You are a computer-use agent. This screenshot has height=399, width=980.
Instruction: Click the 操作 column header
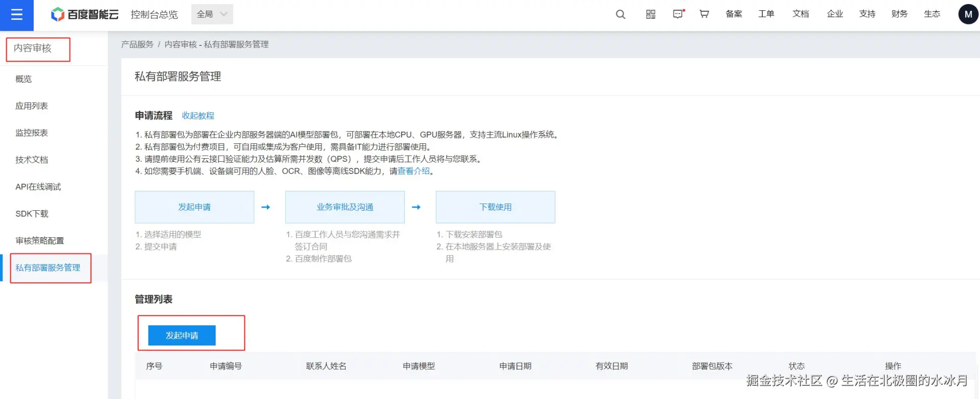[893, 366]
